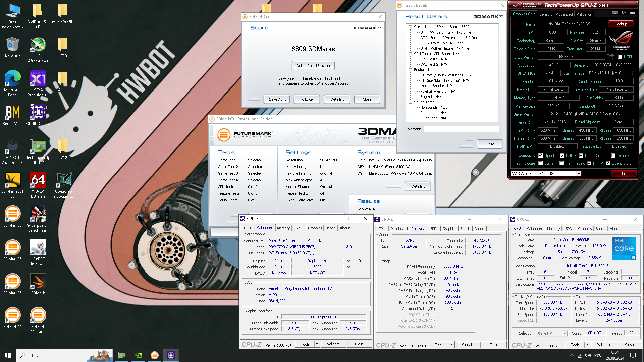Screen dimensions: 644x362
Task: Collapse Game Tests tree node
Action: 410,27
